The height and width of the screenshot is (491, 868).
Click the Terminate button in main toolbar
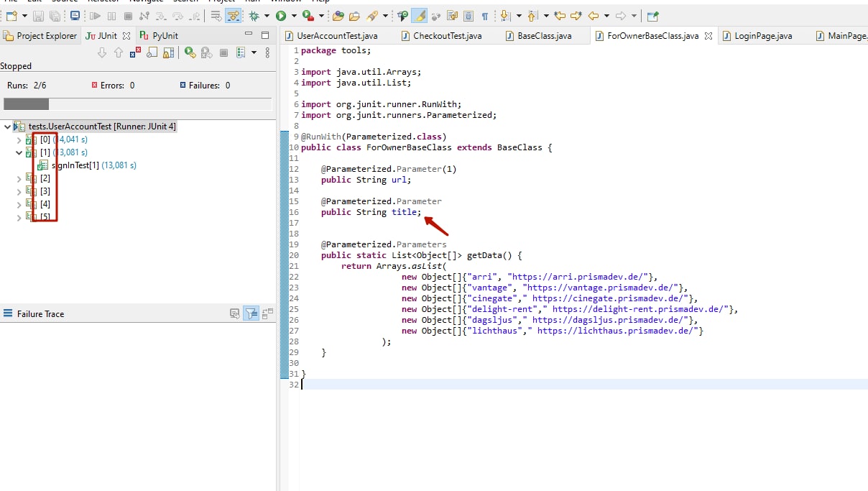(x=128, y=16)
